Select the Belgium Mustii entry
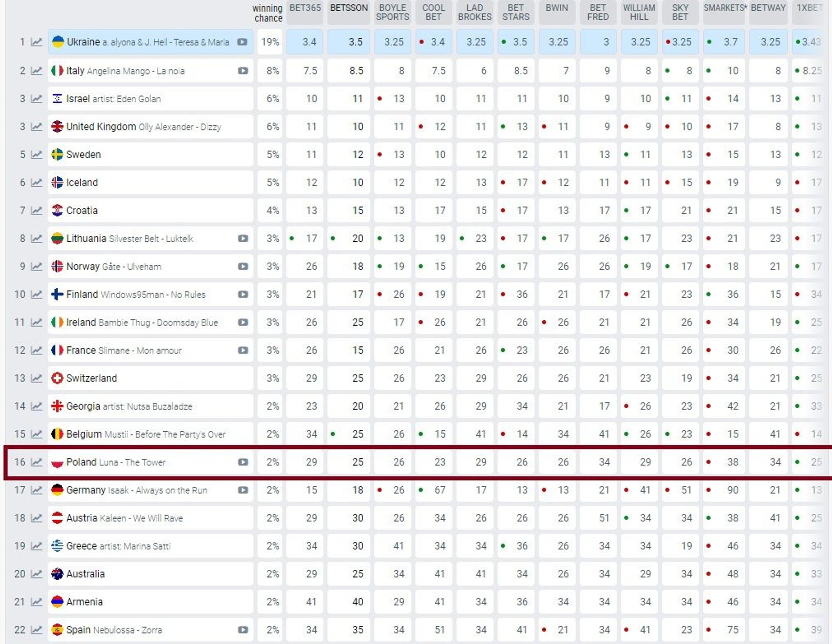 point(150,434)
